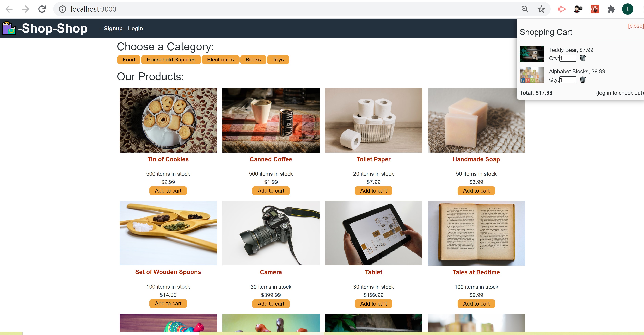Open the Signup page link
Viewport: 644px width, 335px height.
point(113,28)
